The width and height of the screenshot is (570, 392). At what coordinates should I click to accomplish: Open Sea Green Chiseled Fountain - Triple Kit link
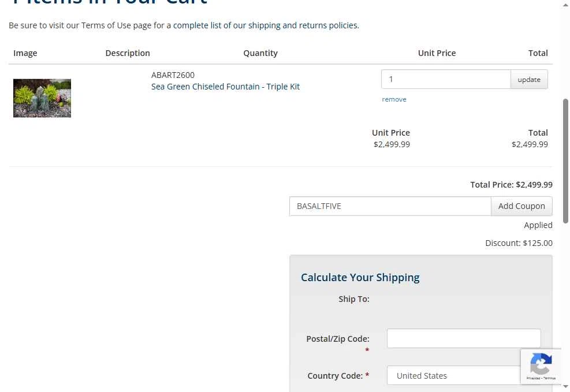(225, 87)
